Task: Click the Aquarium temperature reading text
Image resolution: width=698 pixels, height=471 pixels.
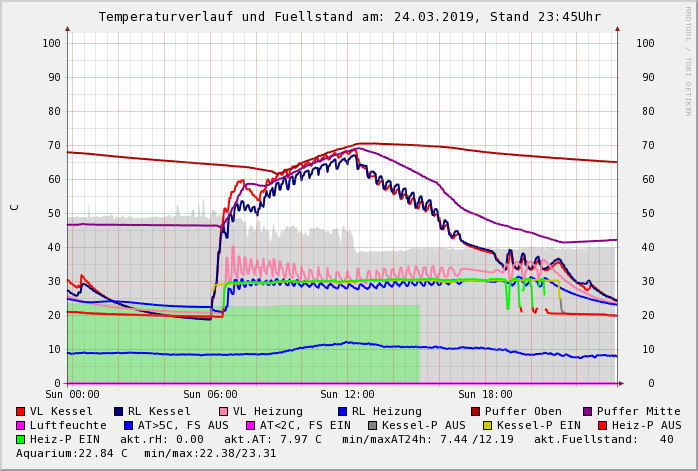Action: click(x=72, y=453)
